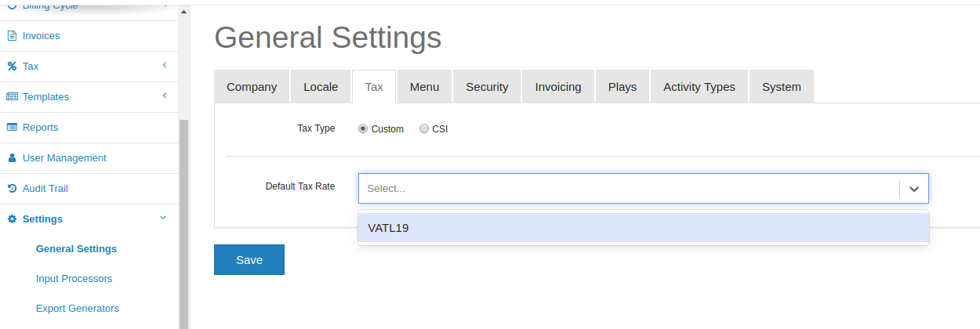Screen dimensions: 980x329
Task: Open Input Processors settings page
Action: (74, 279)
